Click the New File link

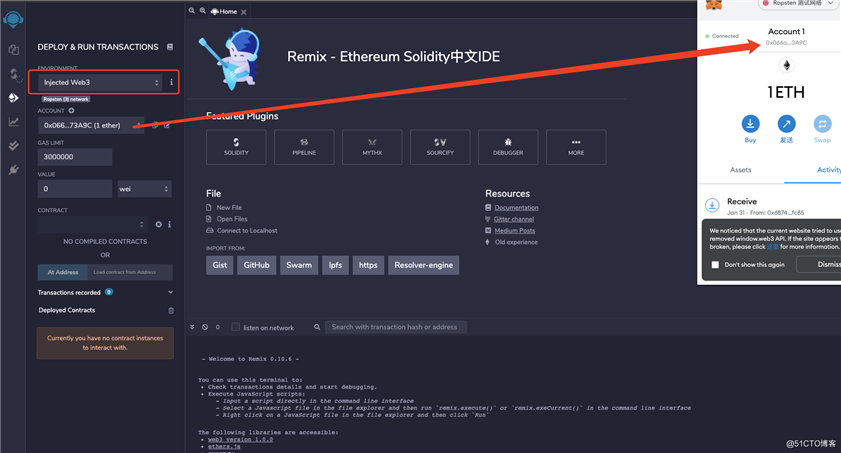[229, 207]
